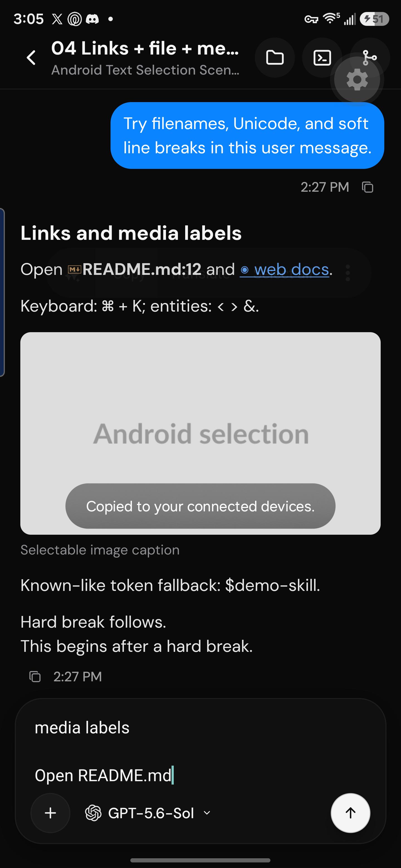The height and width of the screenshot is (868, 401).
Task: Tap the conversation title 04 Links + file
Action: click(x=145, y=48)
